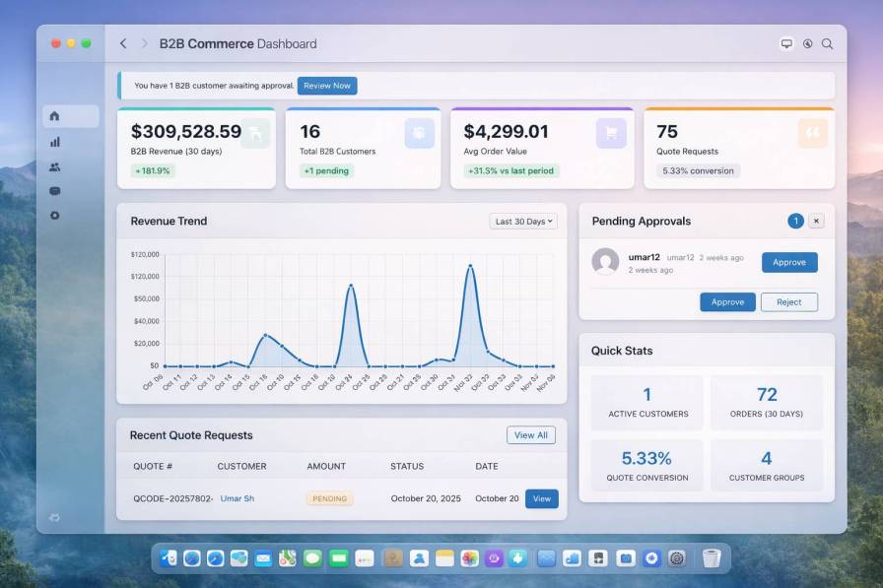
Task: Open the Trash from the dock
Action: [x=712, y=557]
